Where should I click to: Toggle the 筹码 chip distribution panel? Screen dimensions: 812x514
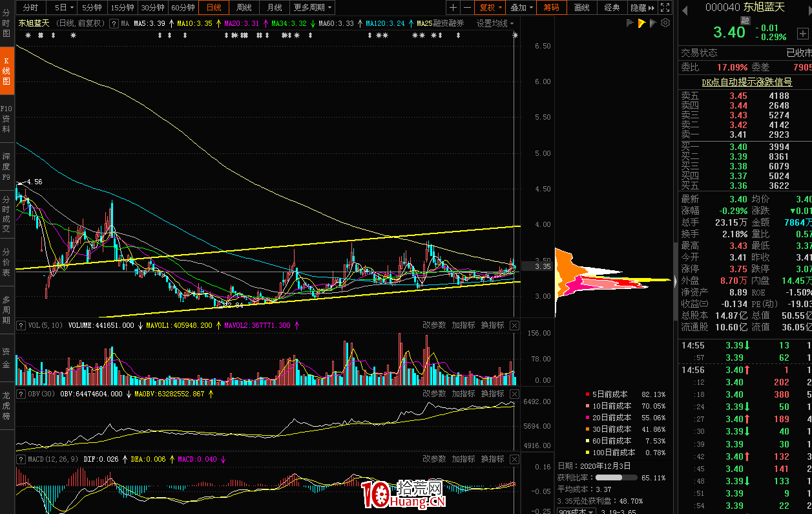[551, 8]
